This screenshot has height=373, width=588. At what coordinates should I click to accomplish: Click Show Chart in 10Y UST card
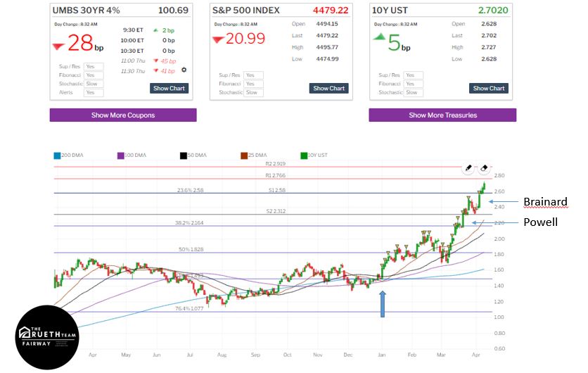(489, 88)
